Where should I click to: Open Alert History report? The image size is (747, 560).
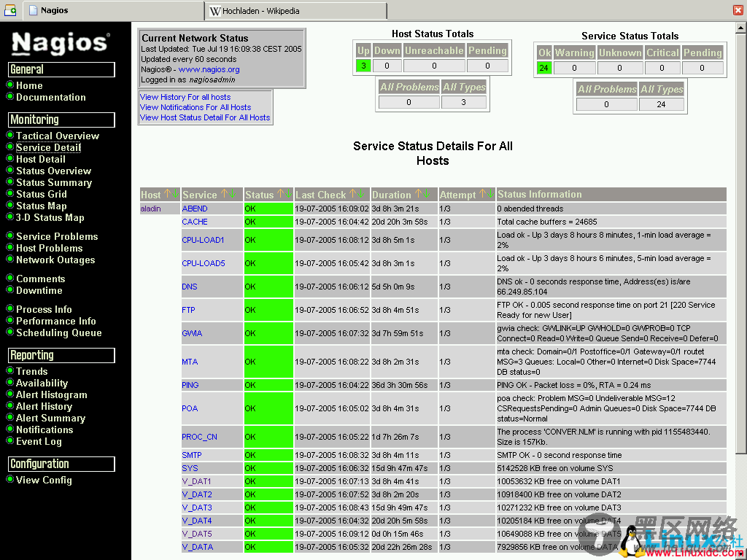(44, 407)
